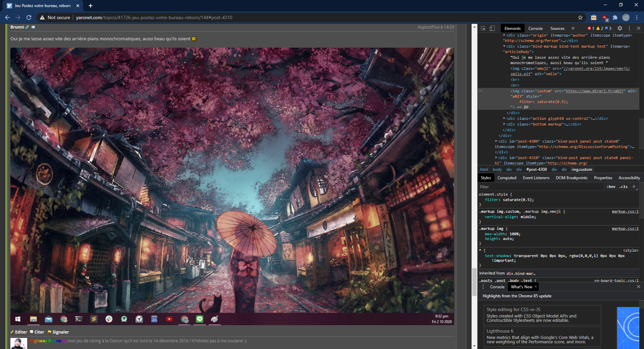Click the browser forward arrow

pos(18,17)
